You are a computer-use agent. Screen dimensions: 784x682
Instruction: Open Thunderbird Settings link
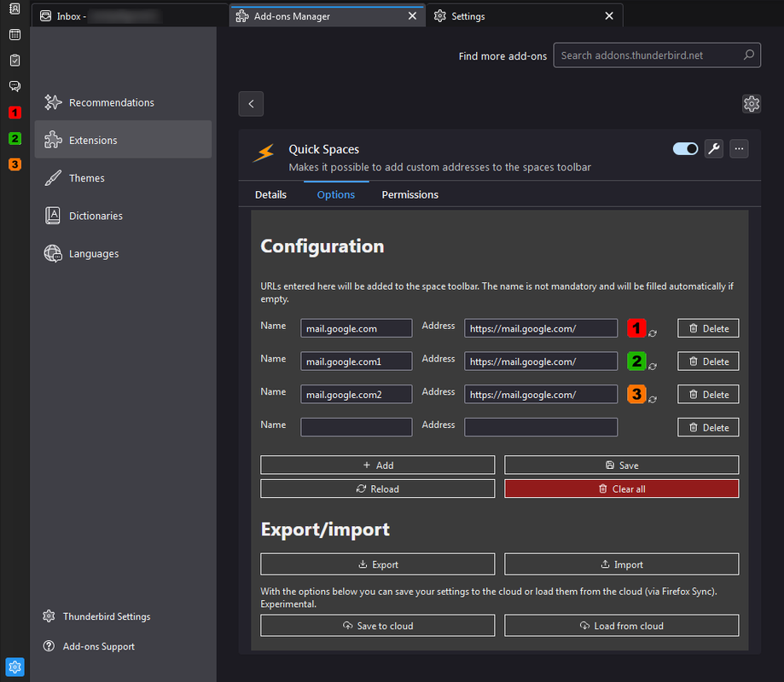pos(97,616)
